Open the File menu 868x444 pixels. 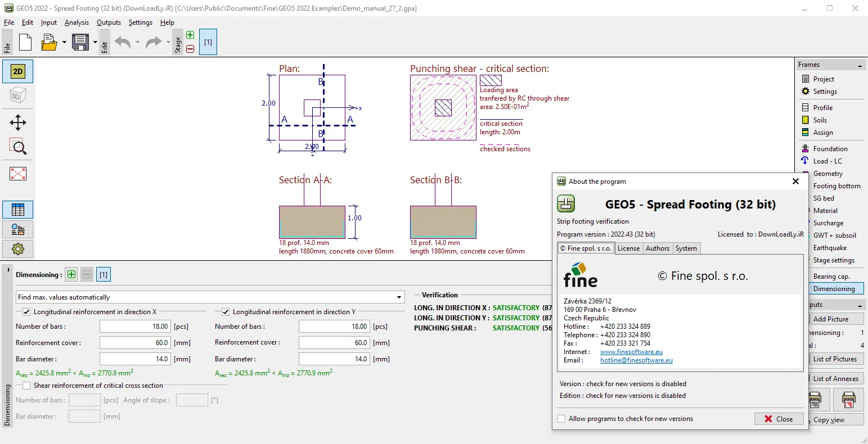[9, 22]
